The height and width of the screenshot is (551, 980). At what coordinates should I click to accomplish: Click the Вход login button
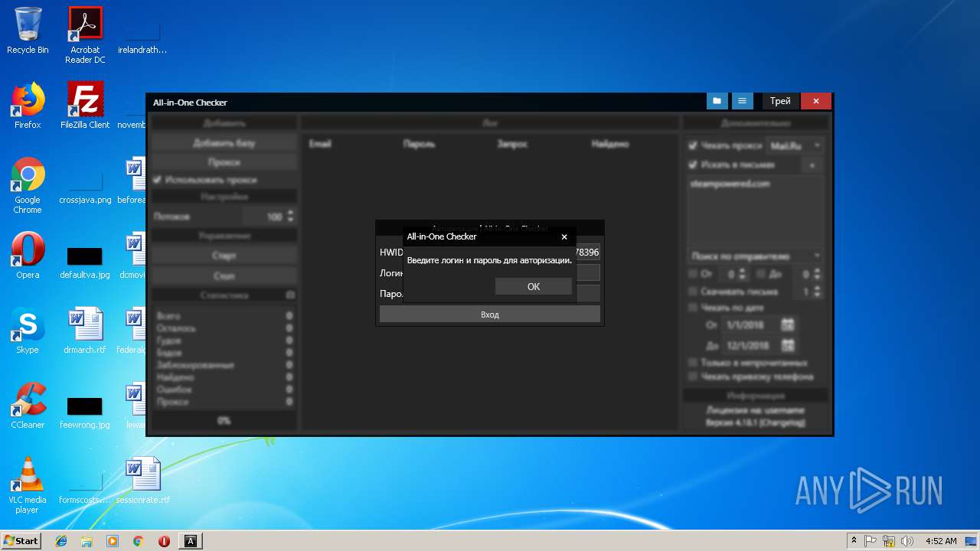point(490,315)
